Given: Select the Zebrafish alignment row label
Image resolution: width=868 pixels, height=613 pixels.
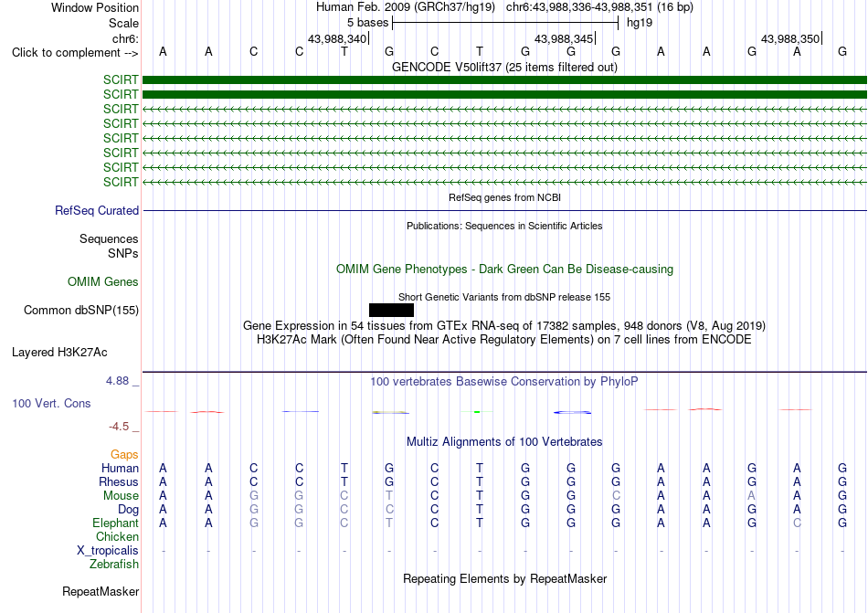Looking at the screenshot, I should point(114,565).
